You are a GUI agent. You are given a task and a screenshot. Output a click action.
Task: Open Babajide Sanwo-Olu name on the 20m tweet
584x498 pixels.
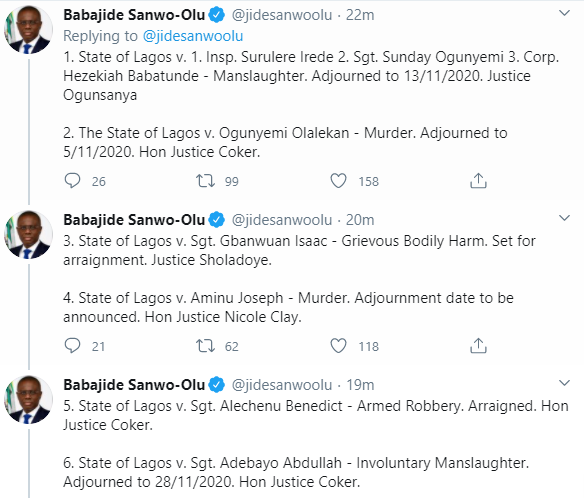coord(134,220)
